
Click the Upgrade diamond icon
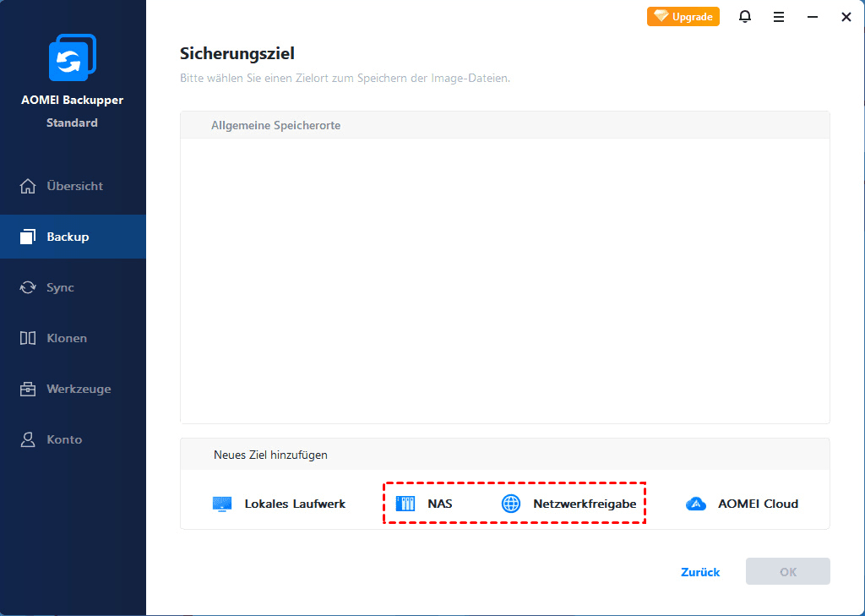coord(661,16)
